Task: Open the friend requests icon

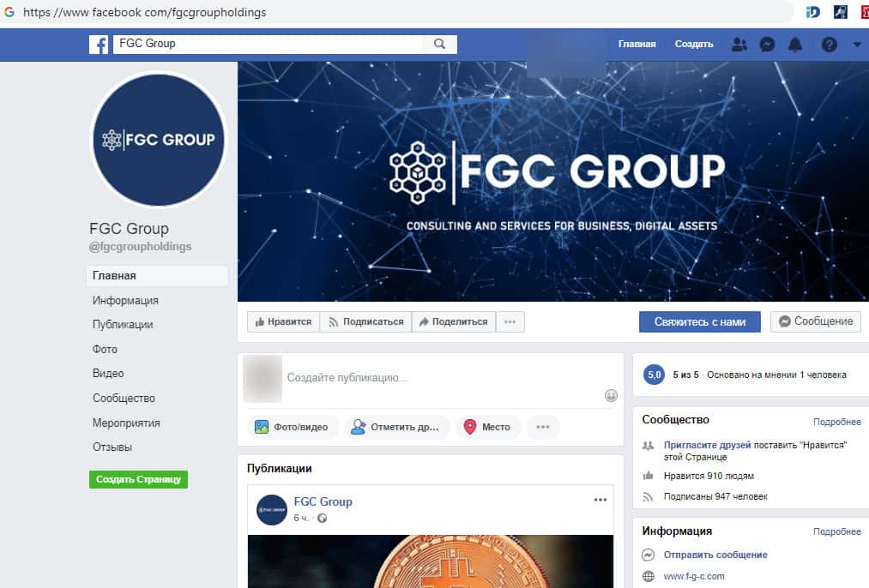Action: tap(739, 45)
